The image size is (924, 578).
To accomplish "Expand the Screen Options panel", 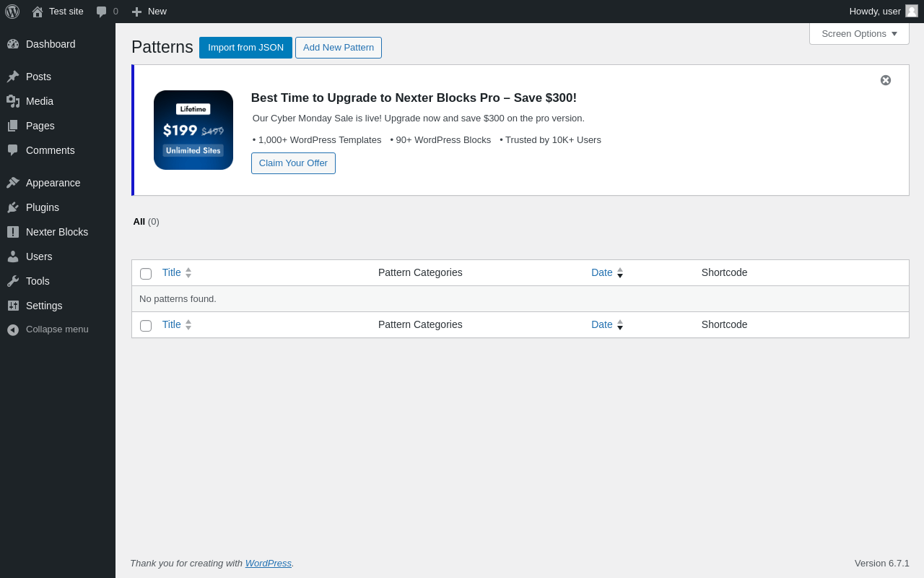I will (x=859, y=33).
